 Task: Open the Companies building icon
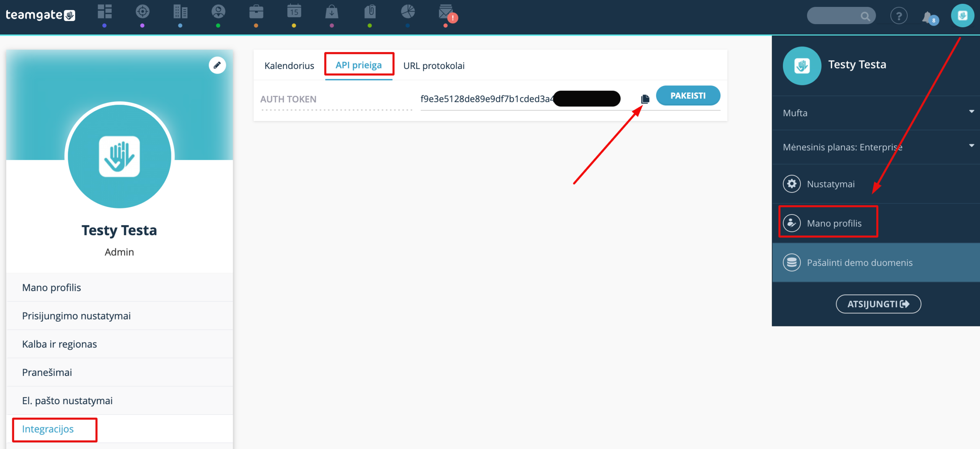pos(180,12)
